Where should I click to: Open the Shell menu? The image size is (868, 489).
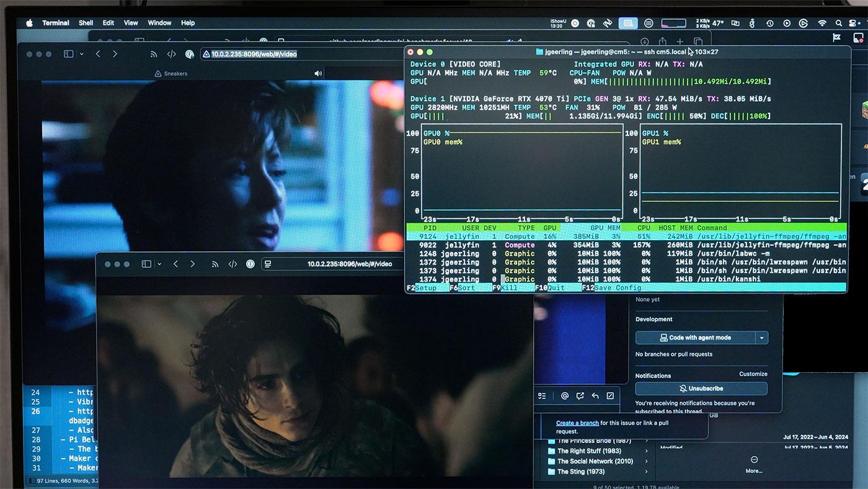(x=86, y=23)
